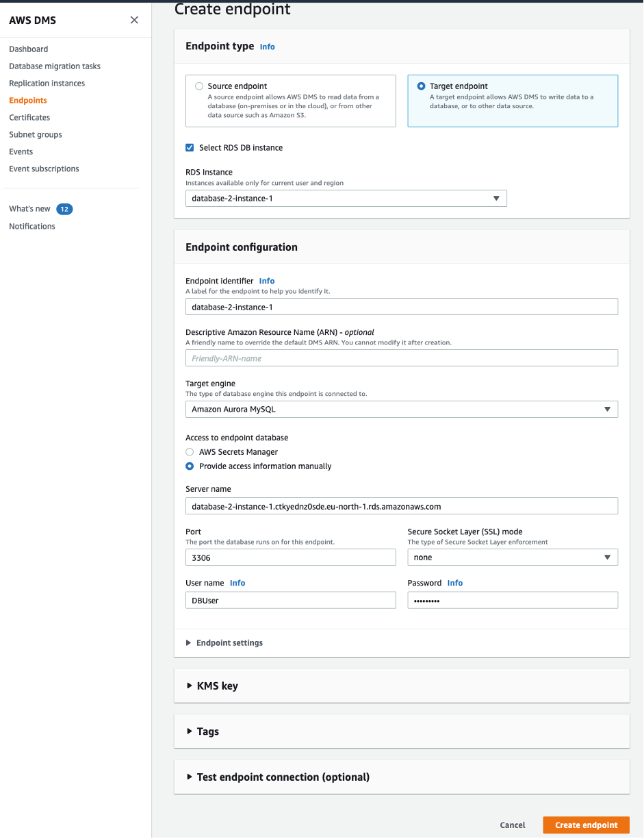Go to the Subnet groups page
Viewport: 644px width, 839px height.
pos(34,134)
